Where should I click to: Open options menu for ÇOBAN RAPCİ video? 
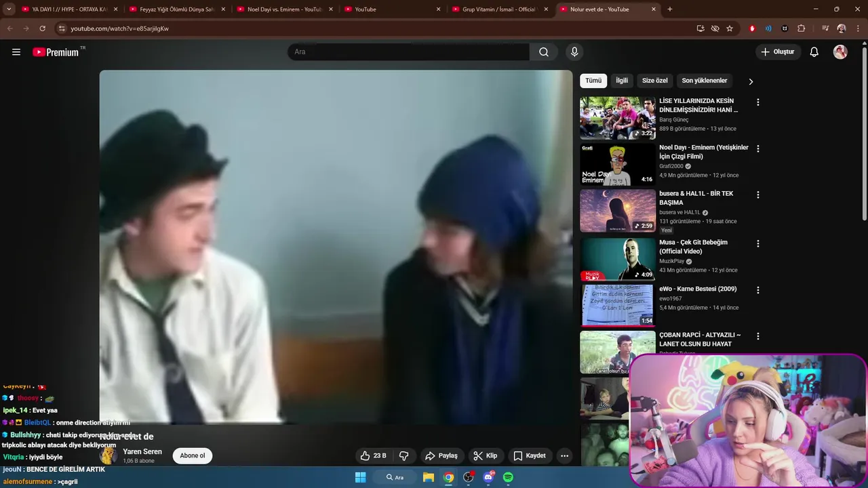(758, 336)
